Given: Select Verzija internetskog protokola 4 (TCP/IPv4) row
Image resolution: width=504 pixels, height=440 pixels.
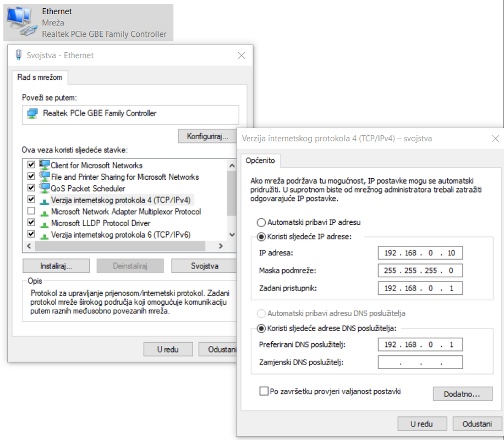Looking at the screenshot, I should [x=121, y=200].
